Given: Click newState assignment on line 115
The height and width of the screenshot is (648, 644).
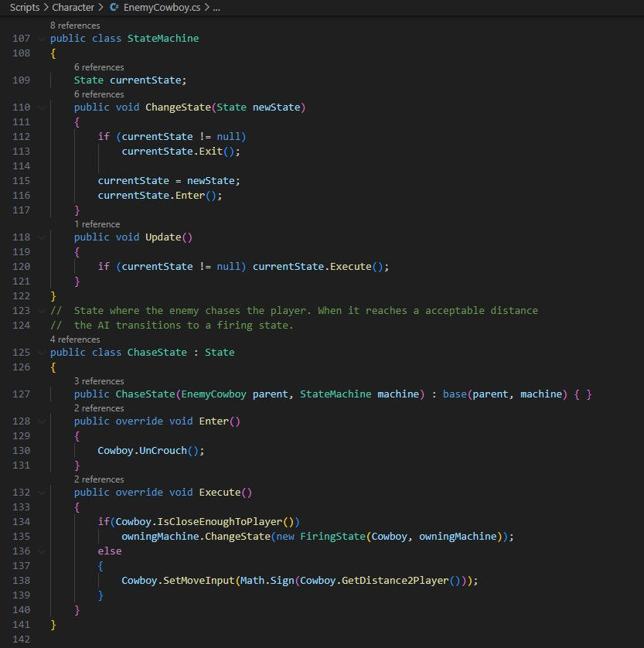Looking at the screenshot, I should coord(211,181).
